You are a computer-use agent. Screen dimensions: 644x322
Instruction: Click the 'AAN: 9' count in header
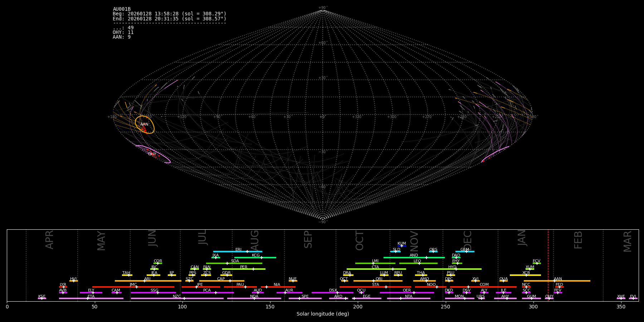pyautogui.click(x=122, y=37)
